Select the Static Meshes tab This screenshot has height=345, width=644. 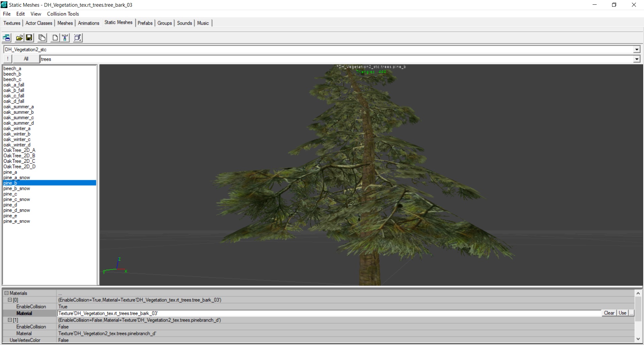pyautogui.click(x=119, y=22)
